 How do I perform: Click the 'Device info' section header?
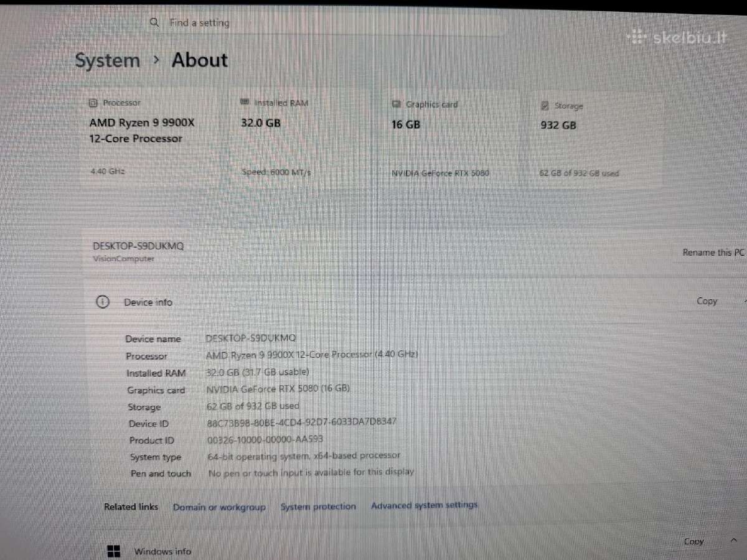pyautogui.click(x=148, y=302)
